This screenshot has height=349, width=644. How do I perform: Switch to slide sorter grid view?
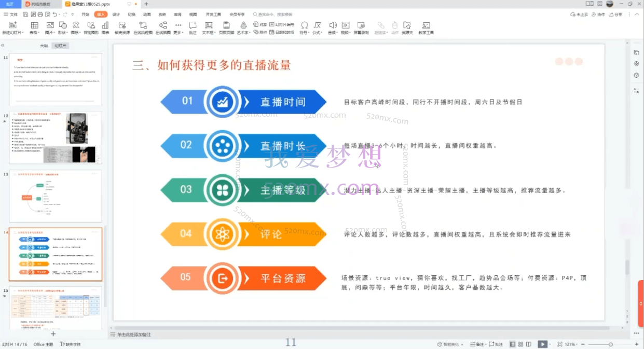coord(520,344)
